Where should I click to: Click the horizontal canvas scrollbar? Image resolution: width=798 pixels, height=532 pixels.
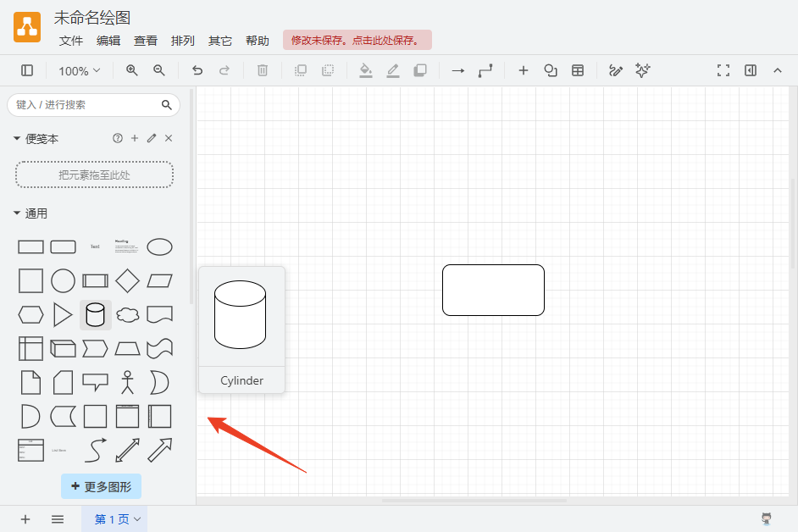[474, 501]
